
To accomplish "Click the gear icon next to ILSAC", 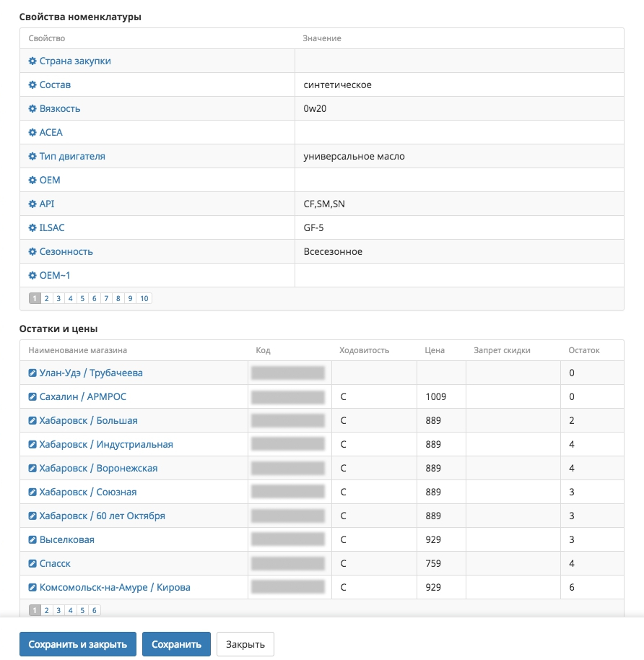I will pos(32,228).
